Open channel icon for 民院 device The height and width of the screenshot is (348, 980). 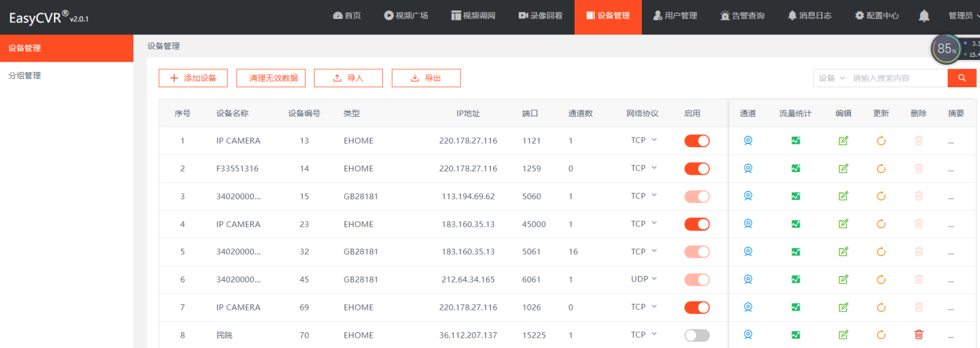tap(748, 335)
